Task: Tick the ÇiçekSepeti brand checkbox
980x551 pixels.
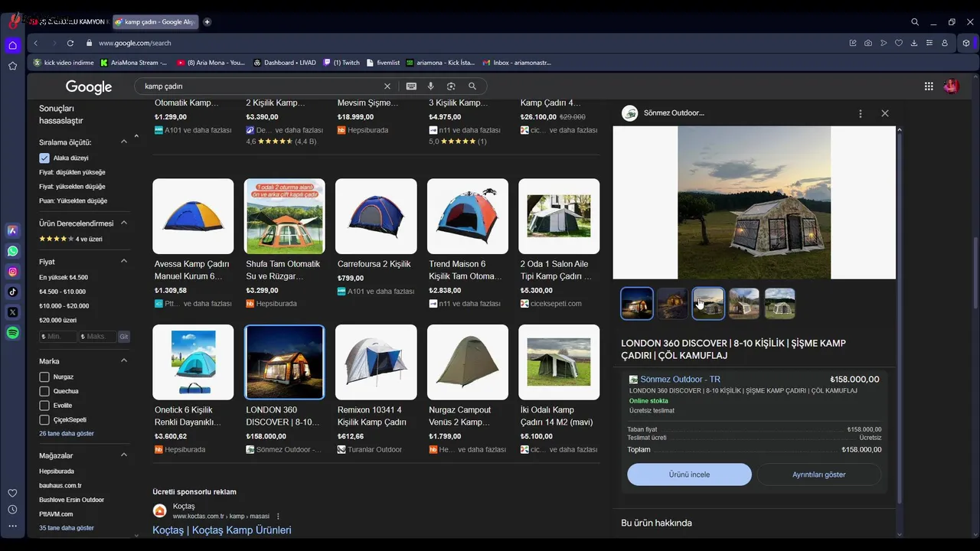Action: coord(44,420)
